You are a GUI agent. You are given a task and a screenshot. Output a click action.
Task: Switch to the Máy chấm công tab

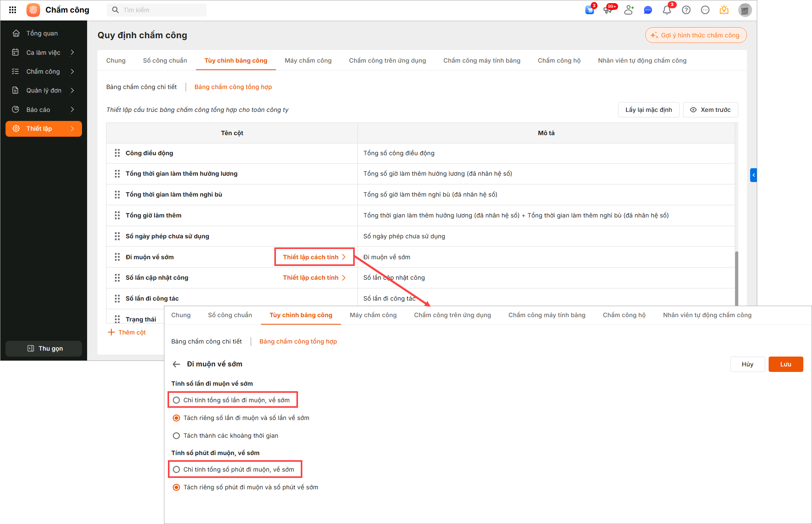(x=308, y=61)
